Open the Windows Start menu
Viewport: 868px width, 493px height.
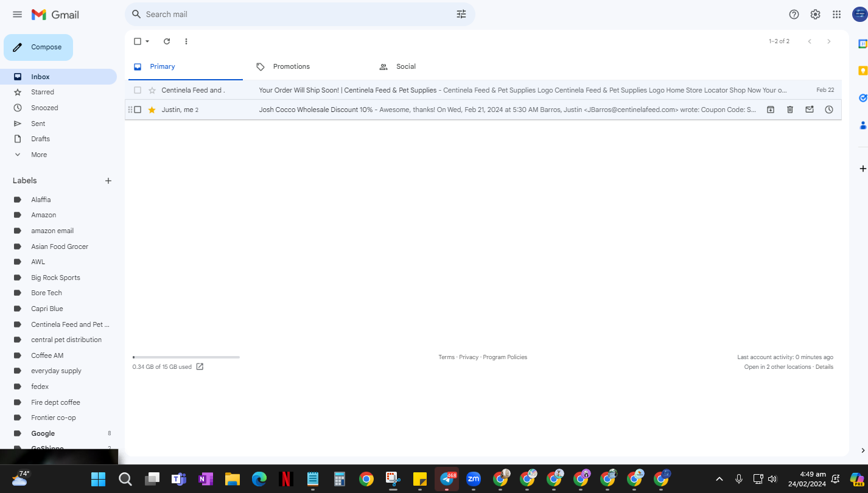coord(98,479)
